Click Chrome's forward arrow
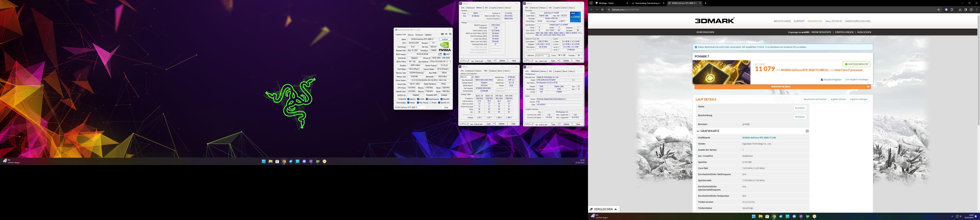The width and height of the screenshot is (980, 220). point(597,9)
